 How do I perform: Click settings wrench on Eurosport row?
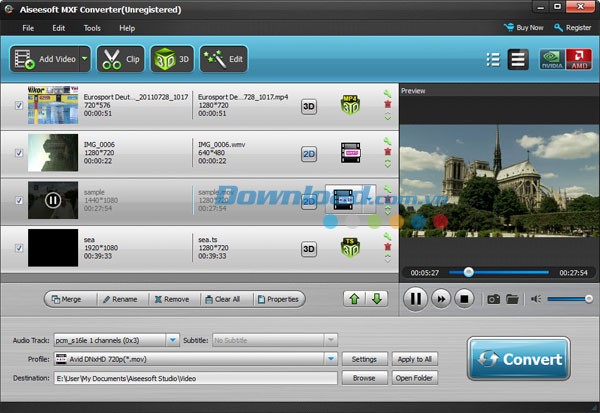click(x=388, y=93)
